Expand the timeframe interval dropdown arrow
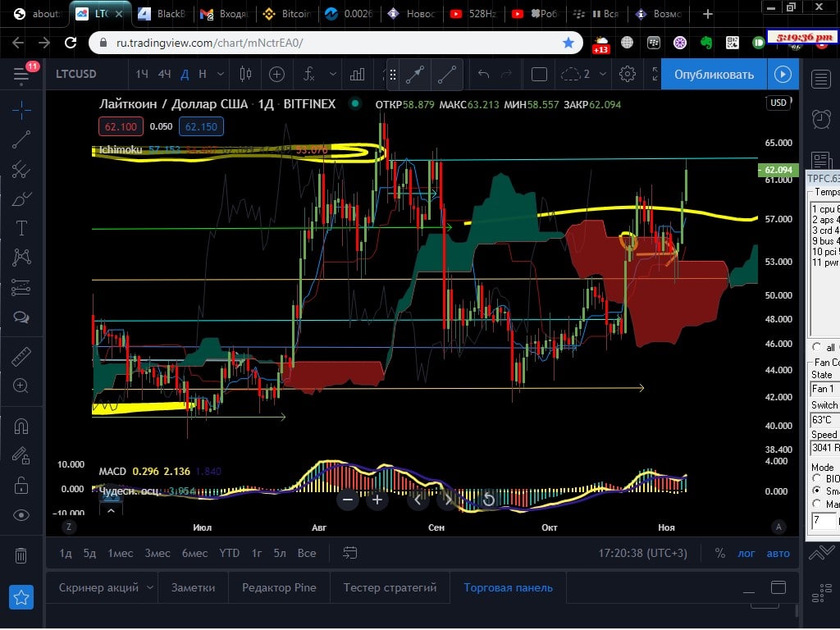The width and height of the screenshot is (840, 630). (220, 75)
